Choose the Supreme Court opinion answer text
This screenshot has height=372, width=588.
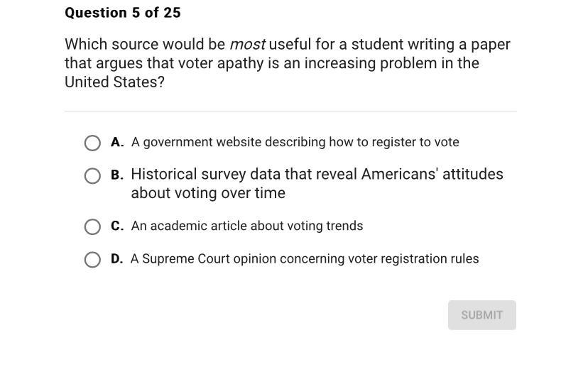305,259
